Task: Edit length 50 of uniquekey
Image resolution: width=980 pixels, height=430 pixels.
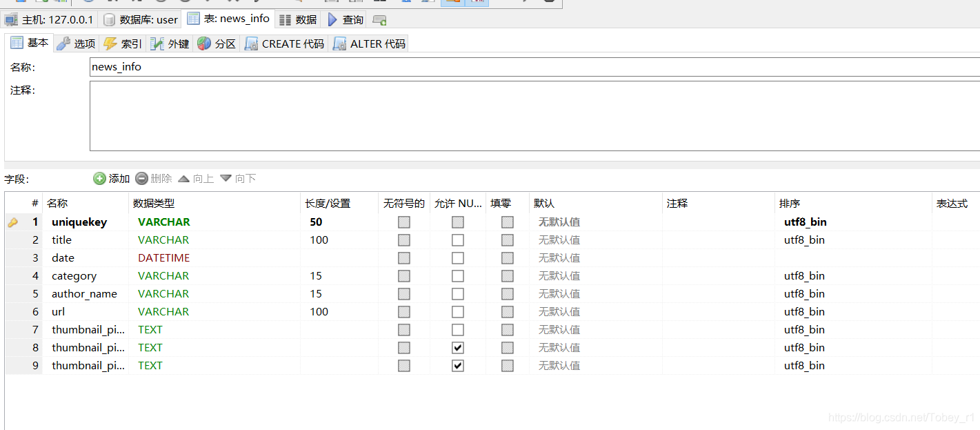Action: pos(316,222)
